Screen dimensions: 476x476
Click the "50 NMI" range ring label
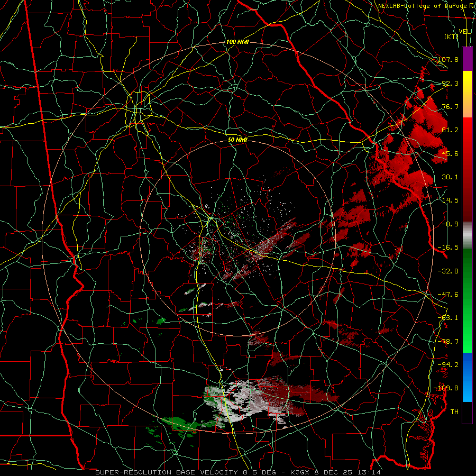pyautogui.click(x=237, y=140)
